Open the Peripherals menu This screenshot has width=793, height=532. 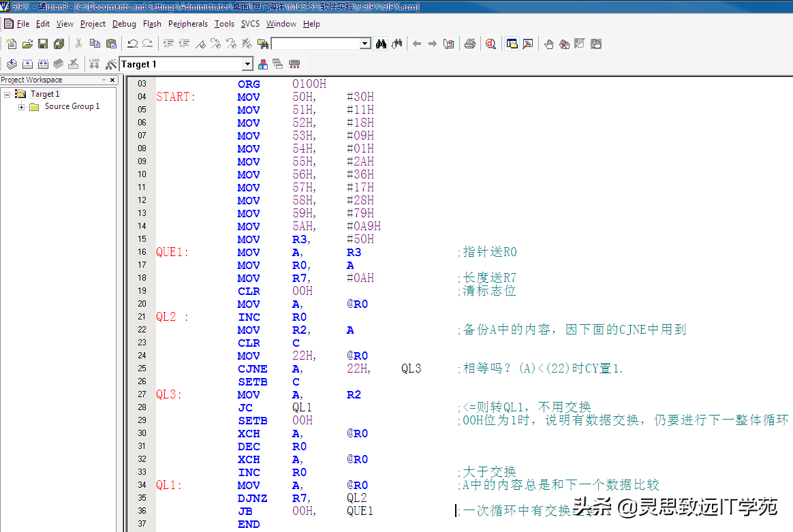point(187,24)
